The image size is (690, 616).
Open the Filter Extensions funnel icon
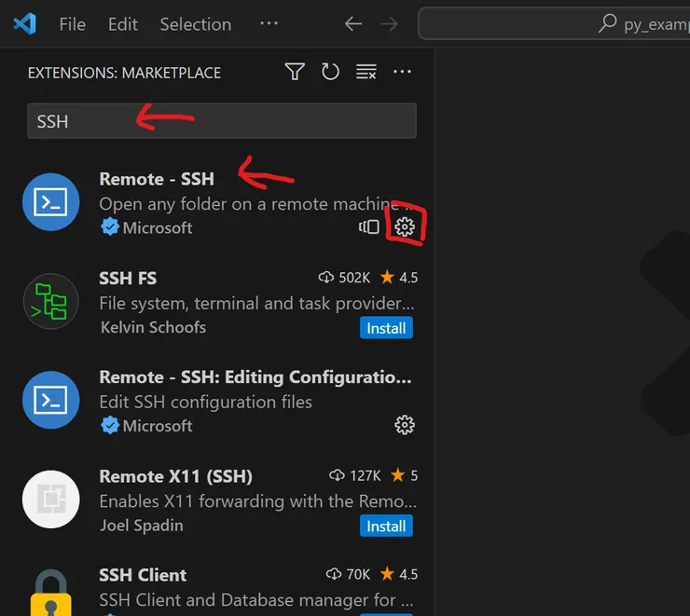click(295, 72)
